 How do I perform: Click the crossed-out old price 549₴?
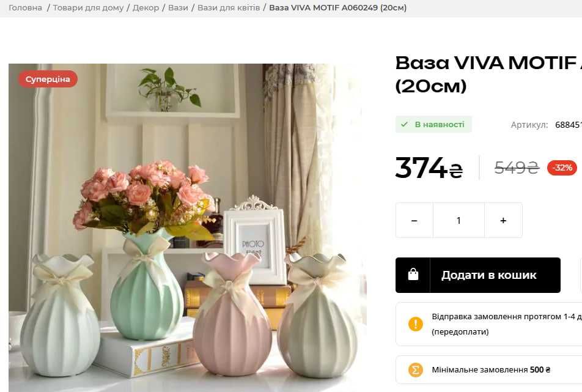pyautogui.click(x=517, y=168)
